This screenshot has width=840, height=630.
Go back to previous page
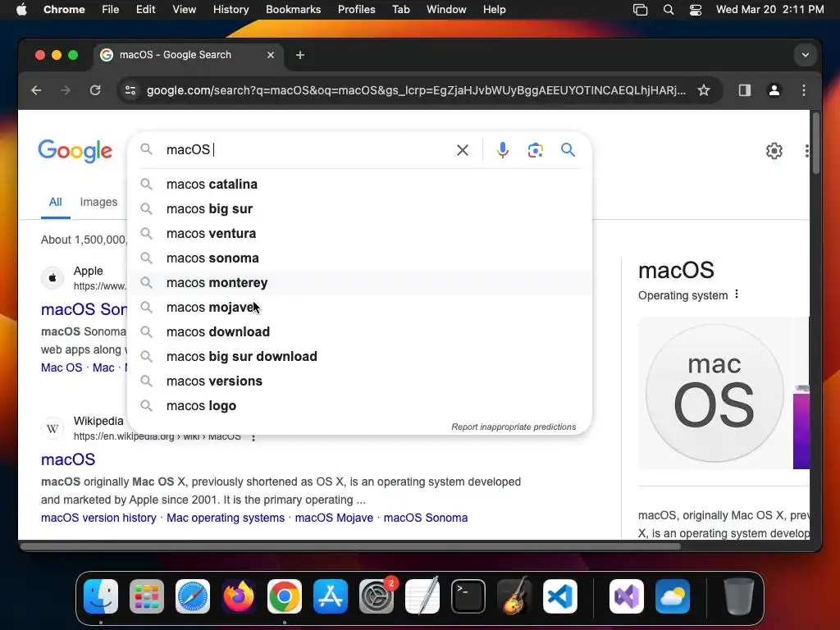(36, 90)
